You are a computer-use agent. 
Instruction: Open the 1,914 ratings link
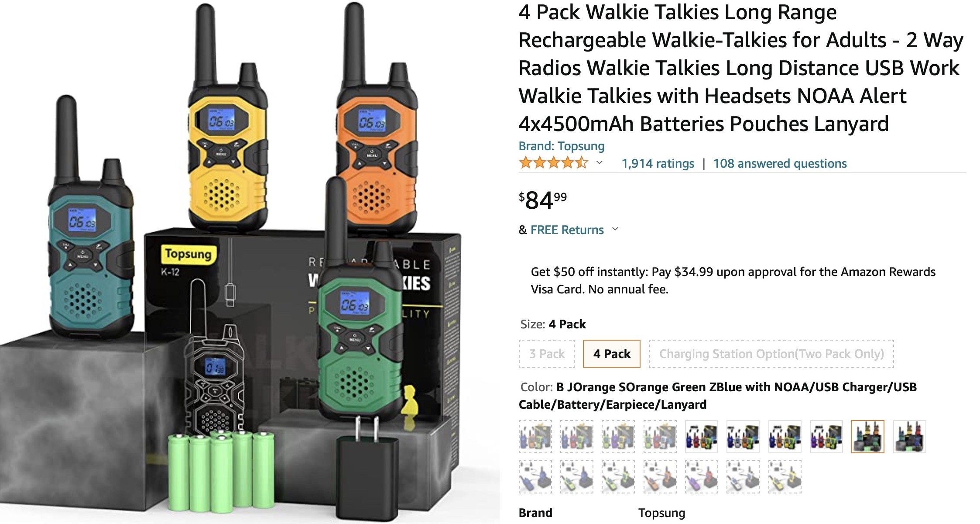pos(658,163)
